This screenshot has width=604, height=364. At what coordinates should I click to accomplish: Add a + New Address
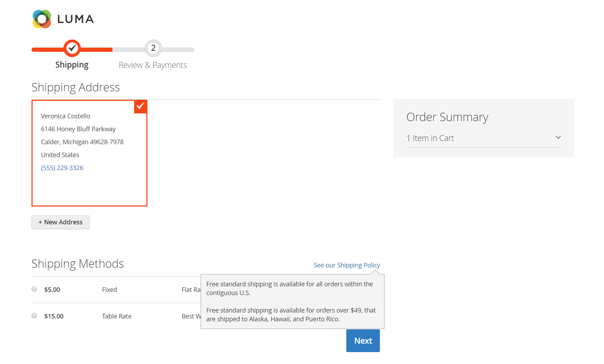click(61, 222)
